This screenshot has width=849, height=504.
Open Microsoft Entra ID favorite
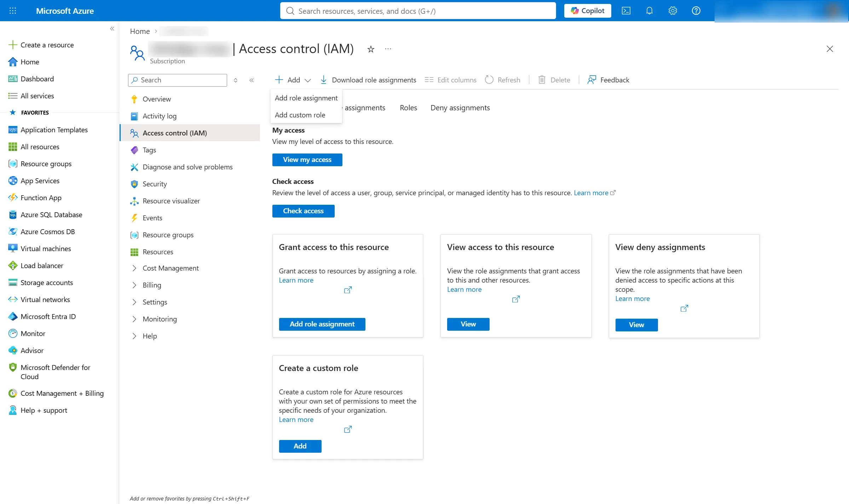[42, 317]
